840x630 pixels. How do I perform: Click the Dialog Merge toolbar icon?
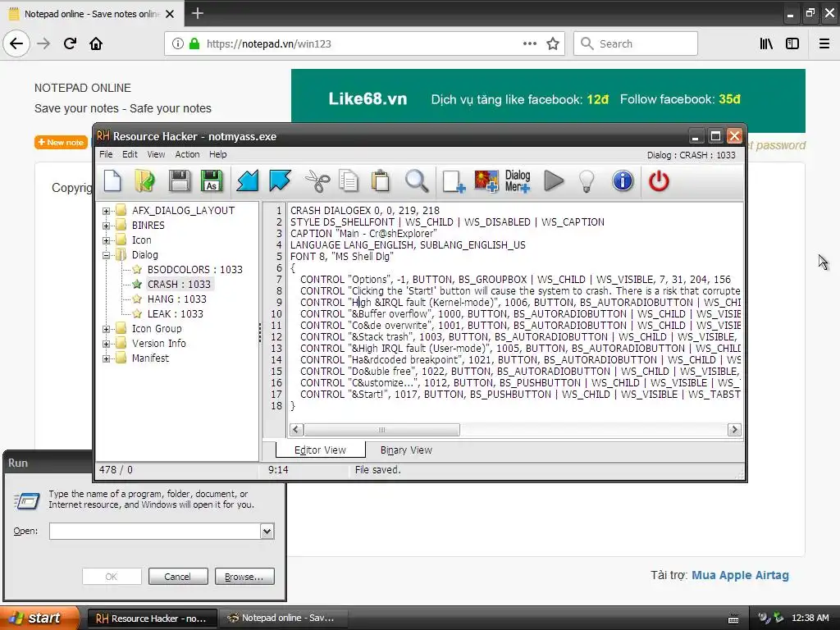518,181
